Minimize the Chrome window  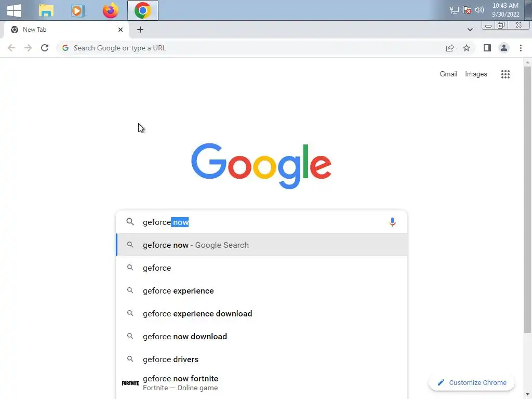(488, 25)
